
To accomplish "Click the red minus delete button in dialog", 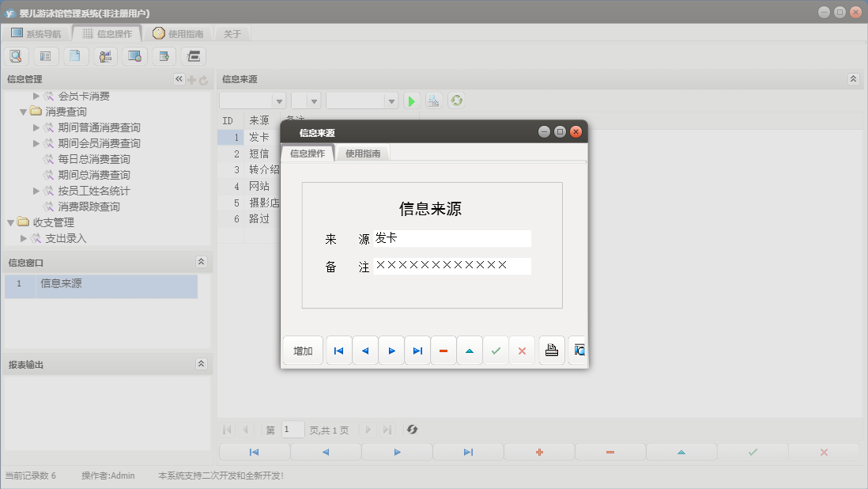I will coord(443,351).
